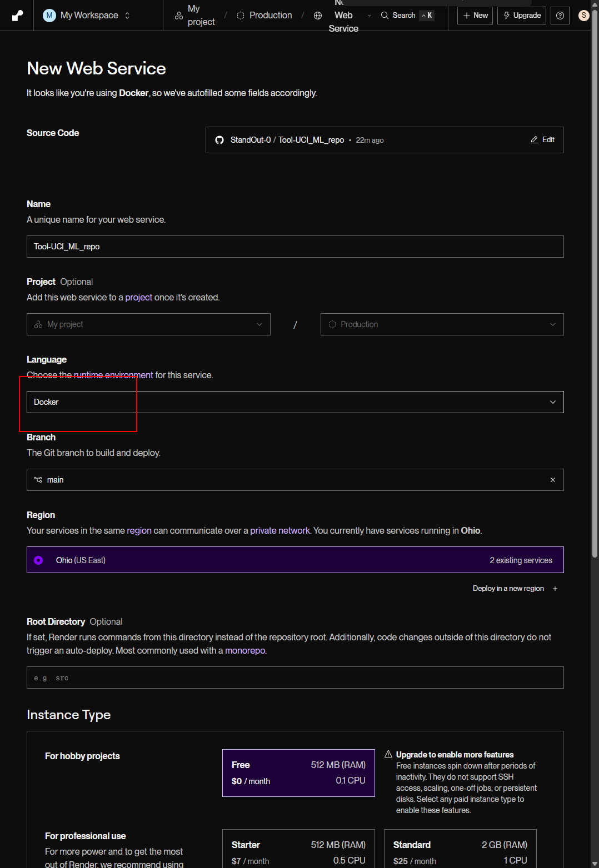
Task: Click the Render logo icon
Action: 17,15
